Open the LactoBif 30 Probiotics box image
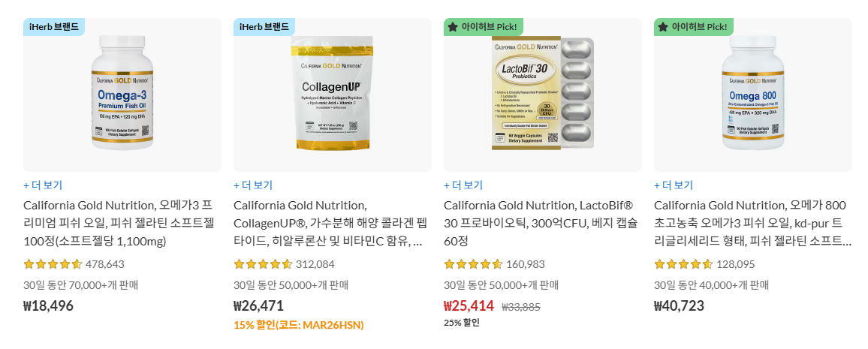 point(542,93)
